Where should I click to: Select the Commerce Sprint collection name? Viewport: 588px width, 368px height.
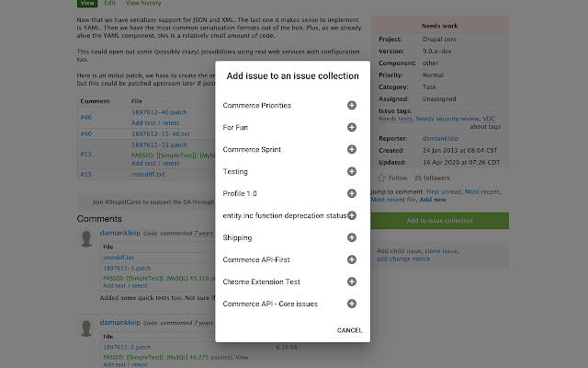(252, 149)
